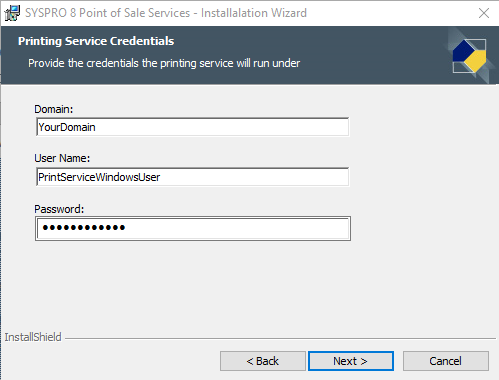Focus the Domain input field
The width and height of the screenshot is (499, 380).
coord(193,127)
